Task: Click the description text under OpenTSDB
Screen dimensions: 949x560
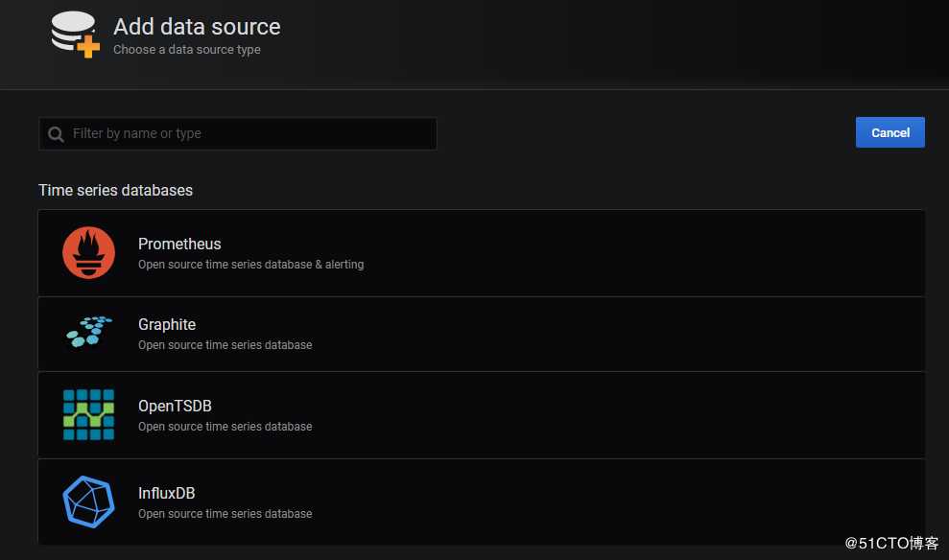Action: coord(225,427)
